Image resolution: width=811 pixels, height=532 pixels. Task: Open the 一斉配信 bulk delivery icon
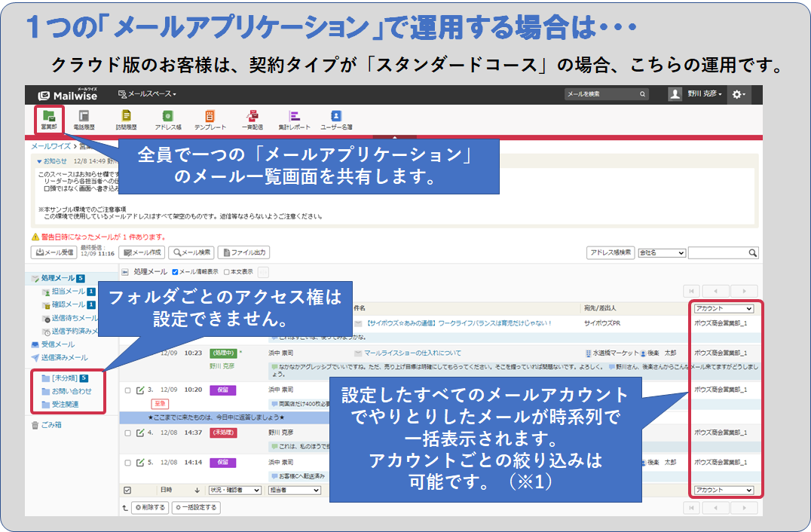pyautogui.click(x=252, y=119)
